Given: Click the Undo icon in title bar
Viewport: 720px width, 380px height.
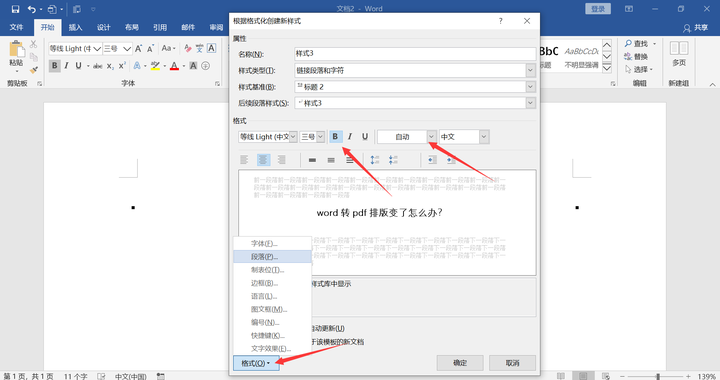Looking at the screenshot, I should tap(31, 9).
